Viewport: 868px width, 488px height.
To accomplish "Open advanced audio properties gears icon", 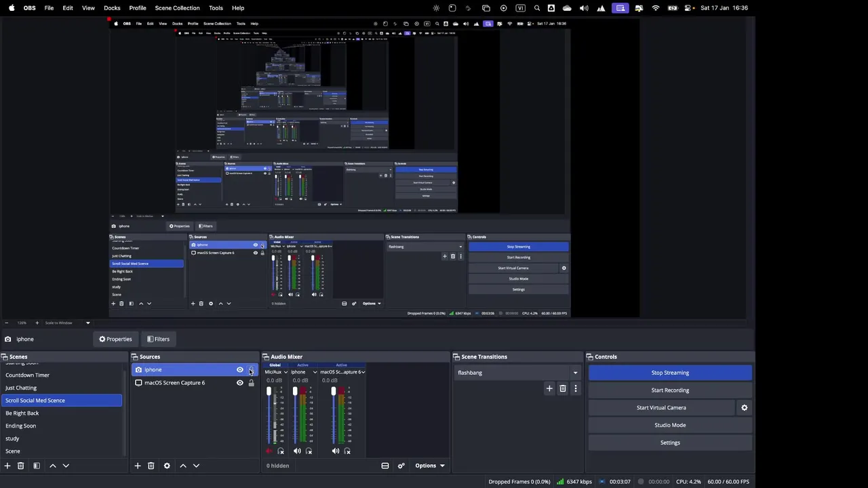I will pos(401,466).
